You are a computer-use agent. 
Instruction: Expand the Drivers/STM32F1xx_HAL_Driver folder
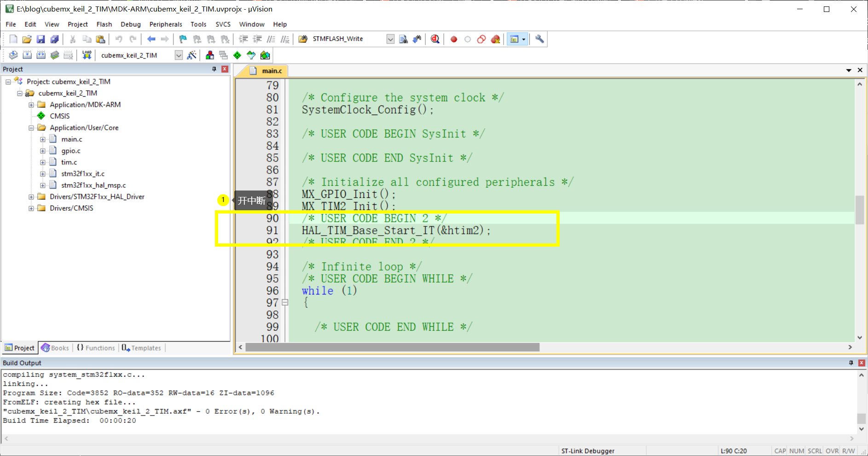coord(31,196)
